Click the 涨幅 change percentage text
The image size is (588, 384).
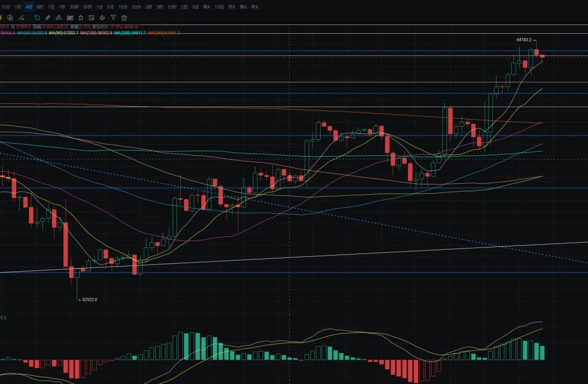pyautogui.click(x=38, y=26)
